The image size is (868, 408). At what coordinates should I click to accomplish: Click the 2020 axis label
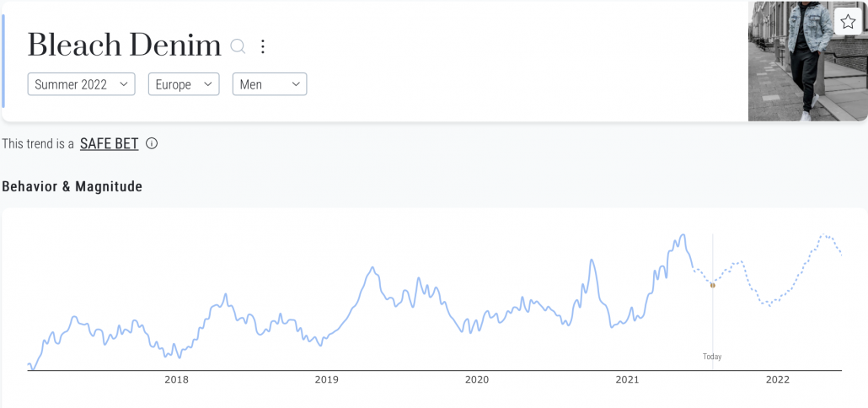477,380
